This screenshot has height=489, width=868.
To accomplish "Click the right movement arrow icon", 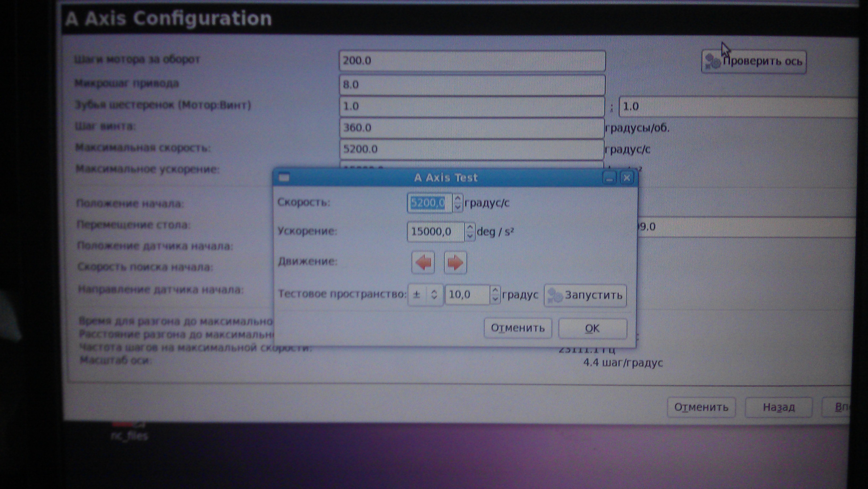I will tap(455, 262).
